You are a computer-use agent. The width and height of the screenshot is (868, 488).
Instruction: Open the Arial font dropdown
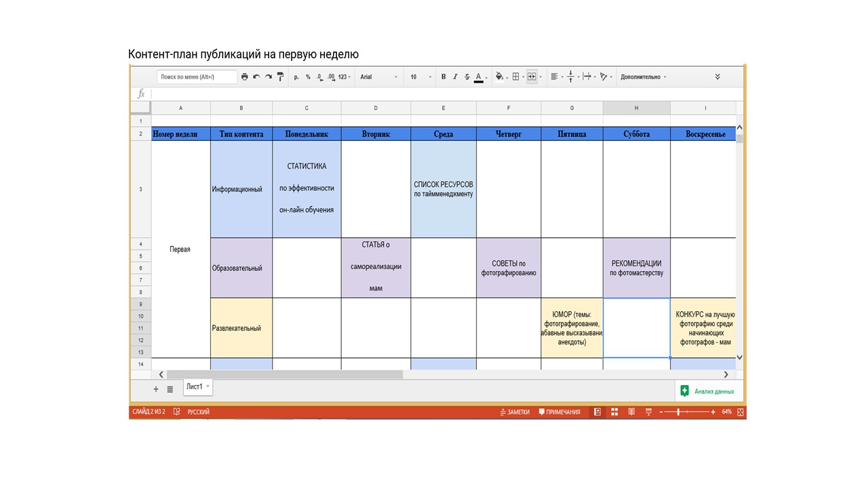tap(379, 77)
